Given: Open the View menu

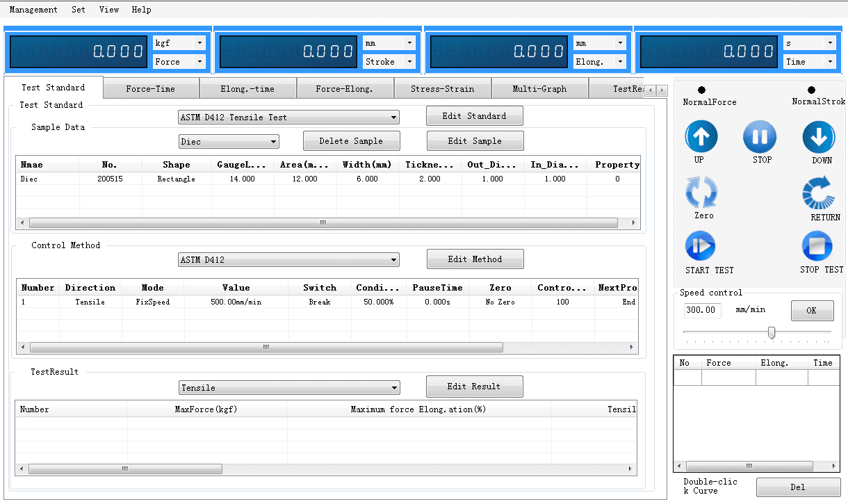Looking at the screenshot, I should pyautogui.click(x=108, y=10).
